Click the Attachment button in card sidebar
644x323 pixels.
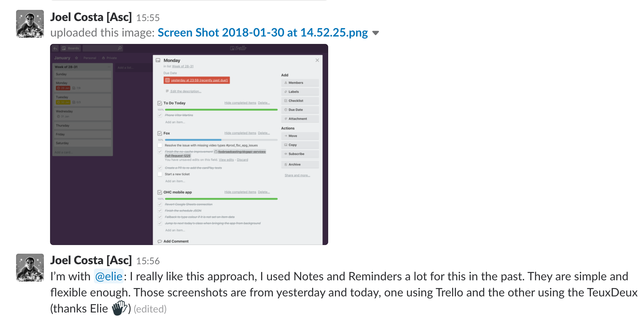click(300, 118)
